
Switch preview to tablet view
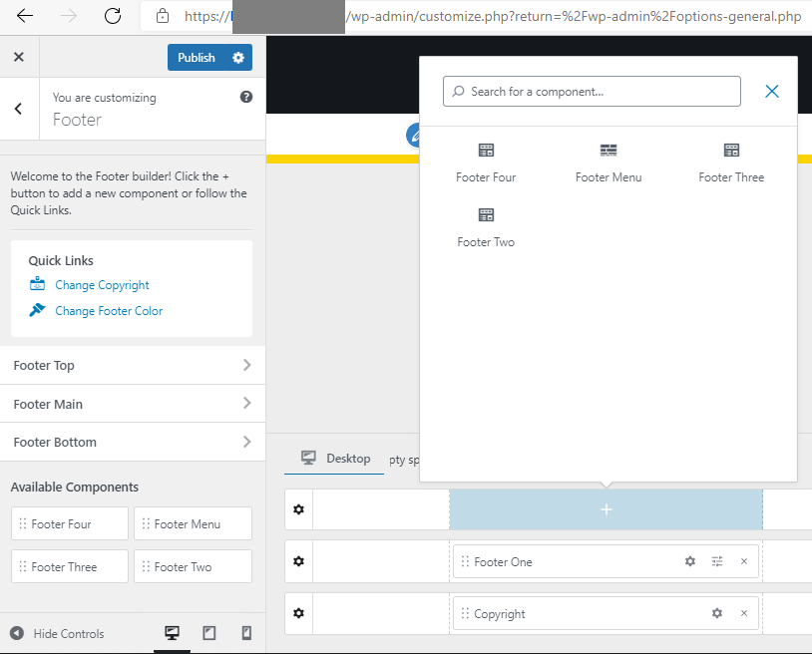click(x=209, y=633)
